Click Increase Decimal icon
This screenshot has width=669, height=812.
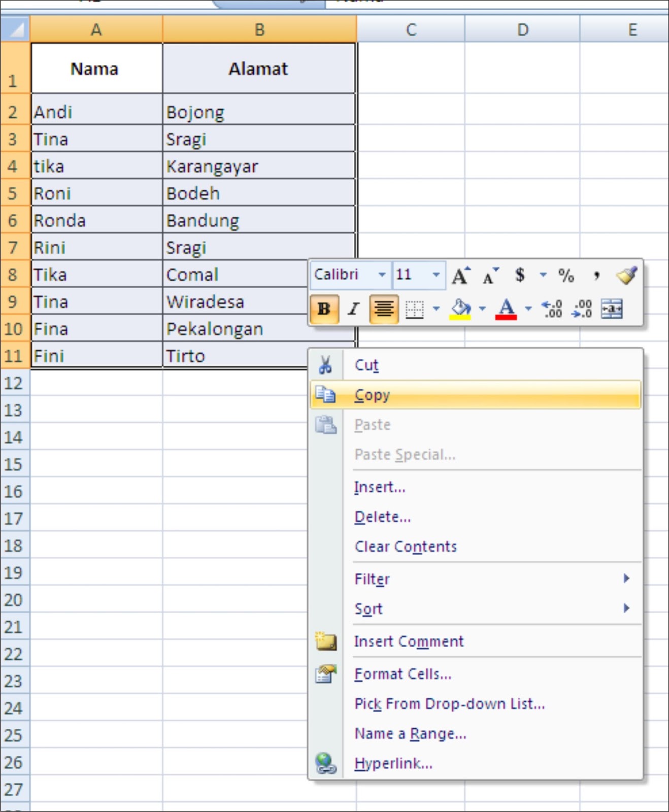pos(552,309)
